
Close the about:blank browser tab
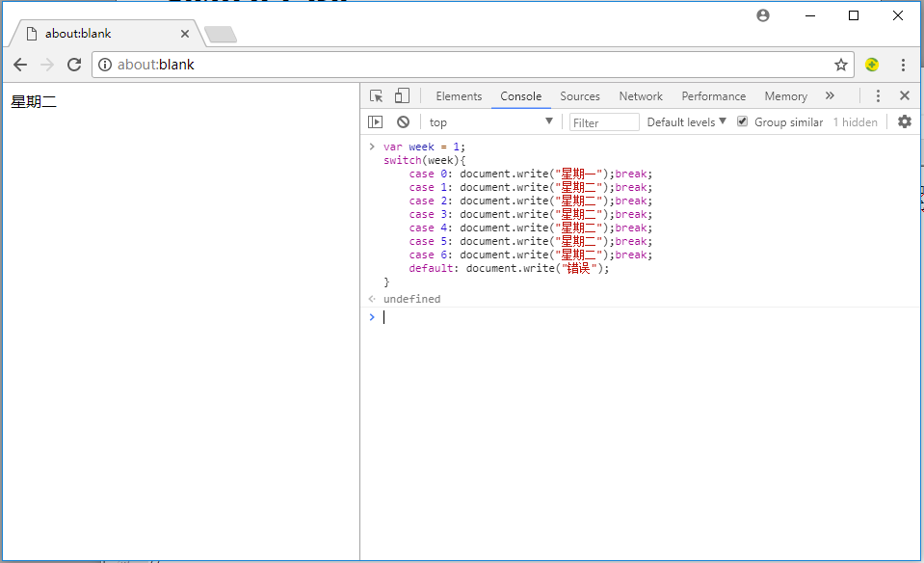pos(185,34)
